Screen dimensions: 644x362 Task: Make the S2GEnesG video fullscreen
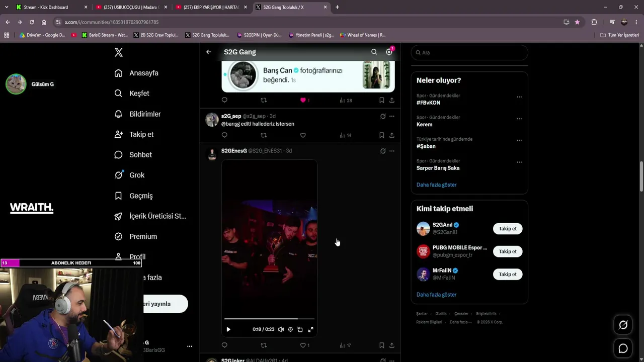pos(311,329)
